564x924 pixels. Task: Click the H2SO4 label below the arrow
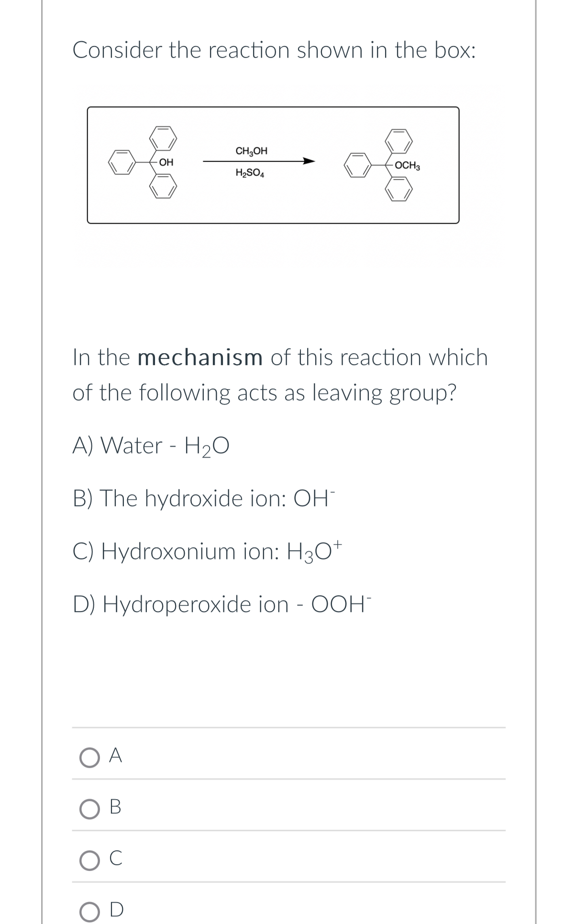(x=250, y=173)
